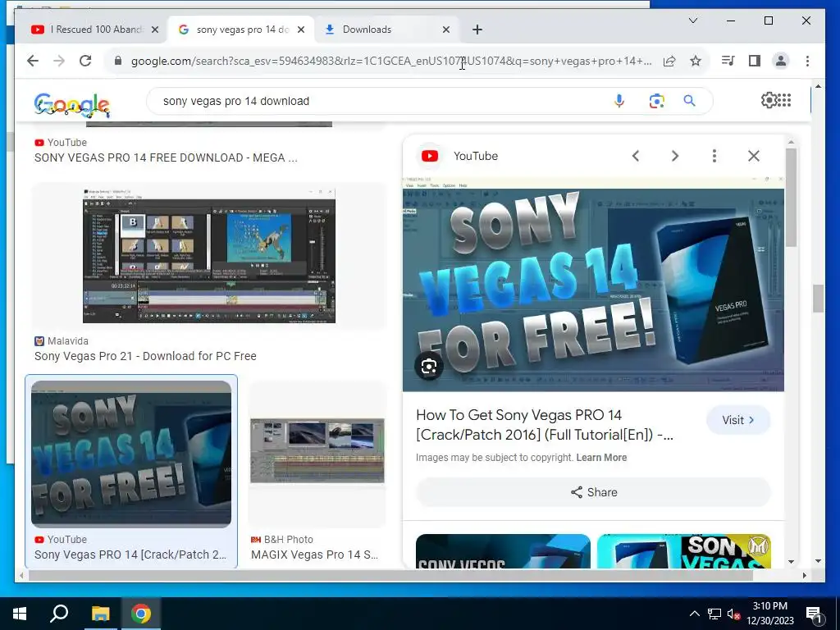Start voice search with the microphone

(x=619, y=101)
